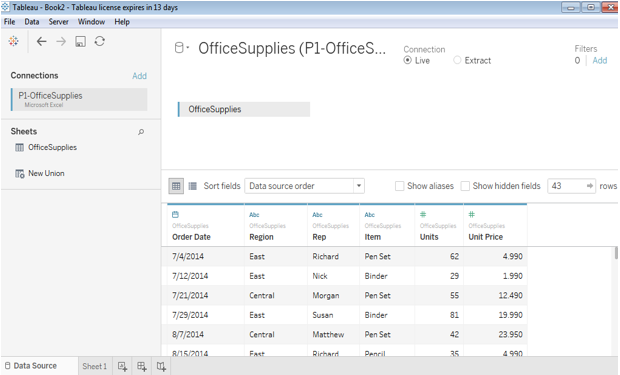Click the OfficeSupplies table on the canvas
Viewport: 620px width, 375px height.
click(244, 109)
